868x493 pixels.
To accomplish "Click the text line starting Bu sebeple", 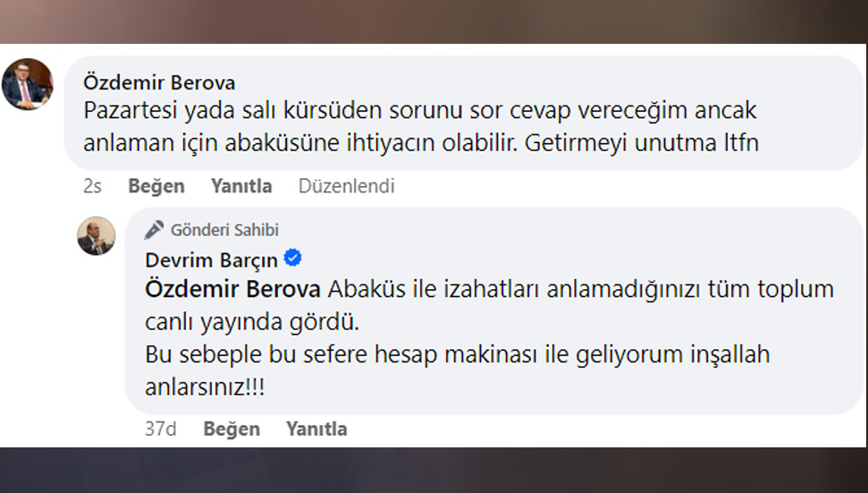I will coord(457,353).
